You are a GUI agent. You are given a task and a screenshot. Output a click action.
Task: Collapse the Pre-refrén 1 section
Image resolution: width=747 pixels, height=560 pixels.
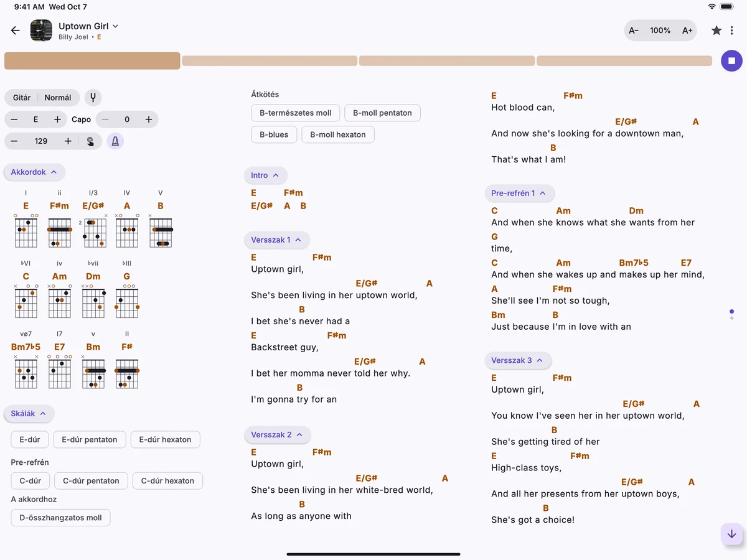[x=519, y=193]
